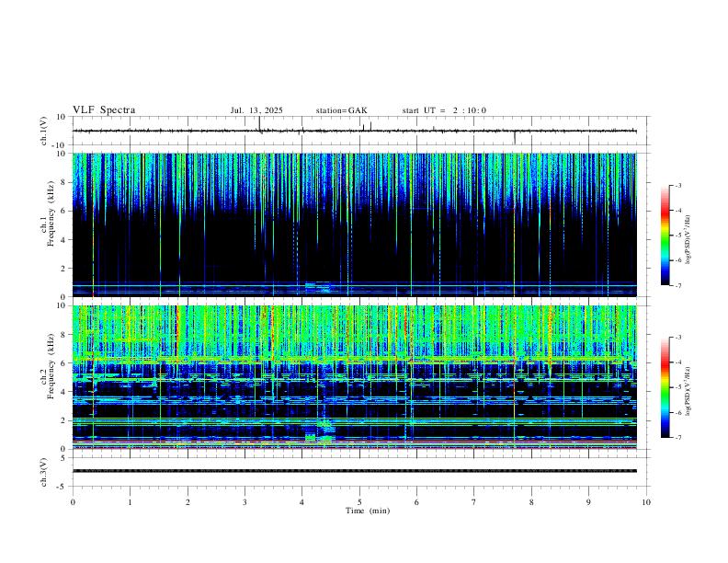Click the time-axis tick label '1'
The image size is (728, 563).
click(130, 502)
